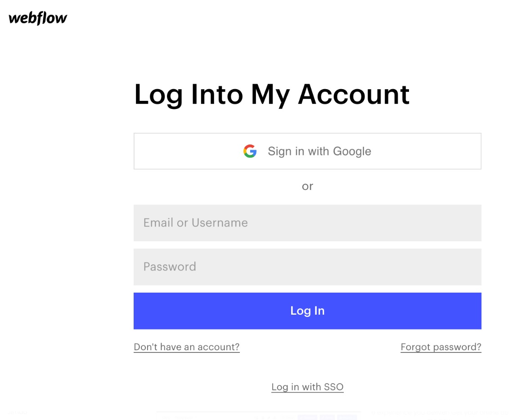Focus the Email or Username field
517x420 pixels.
[307, 223]
